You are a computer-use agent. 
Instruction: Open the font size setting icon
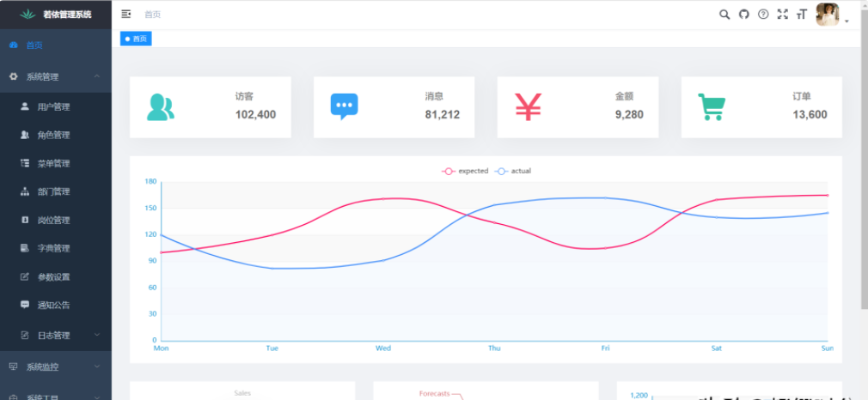click(x=801, y=15)
